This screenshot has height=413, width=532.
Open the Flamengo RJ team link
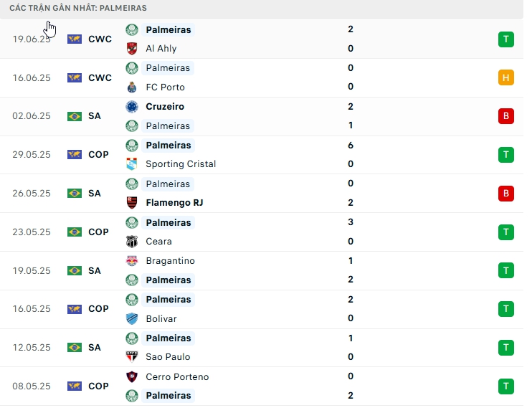click(x=174, y=203)
